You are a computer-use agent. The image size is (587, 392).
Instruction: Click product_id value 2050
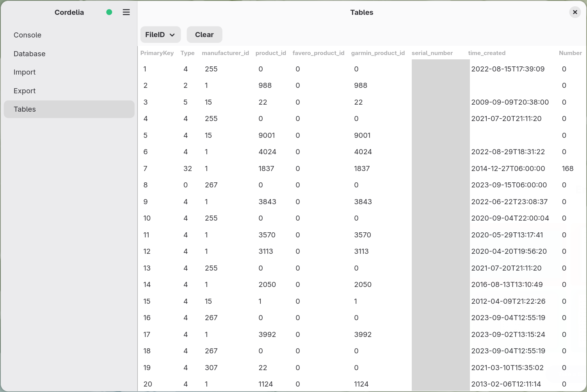click(x=267, y=285)
